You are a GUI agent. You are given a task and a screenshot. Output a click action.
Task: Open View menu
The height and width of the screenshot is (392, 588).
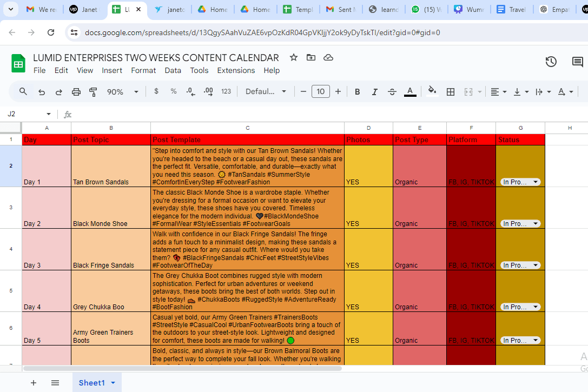(x=85, y=70)
